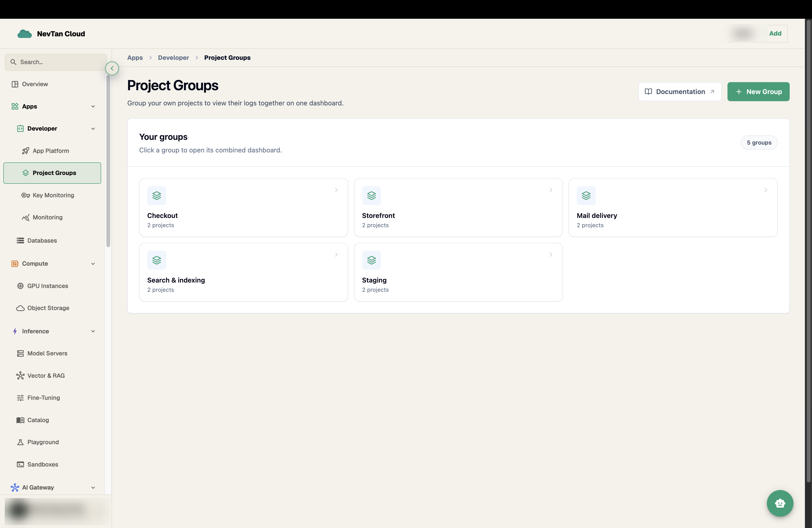Image resolution: width=812 pixels, height=528 pixels.
Task: Go to App Platform in sidebar
Action: 52,151
